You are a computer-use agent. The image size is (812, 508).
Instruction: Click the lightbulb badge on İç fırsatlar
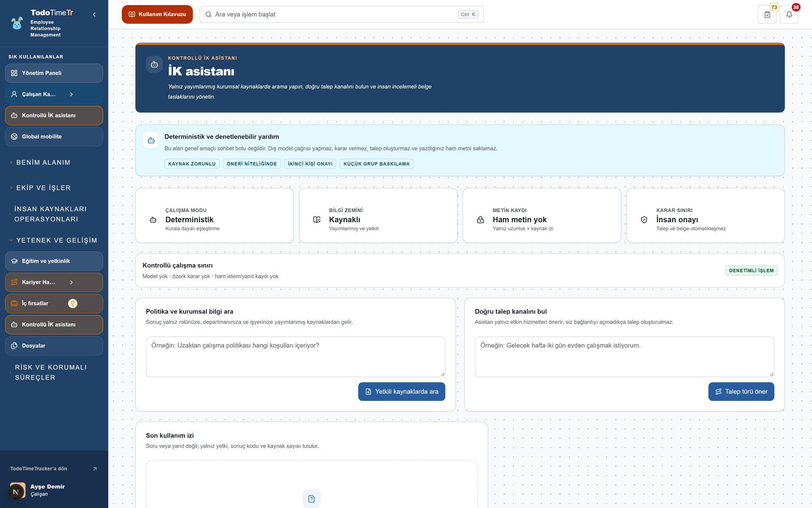(73, 304)
